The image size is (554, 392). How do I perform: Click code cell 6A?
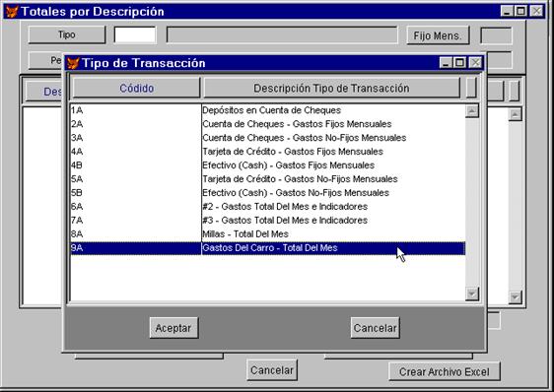click(136, 207)
